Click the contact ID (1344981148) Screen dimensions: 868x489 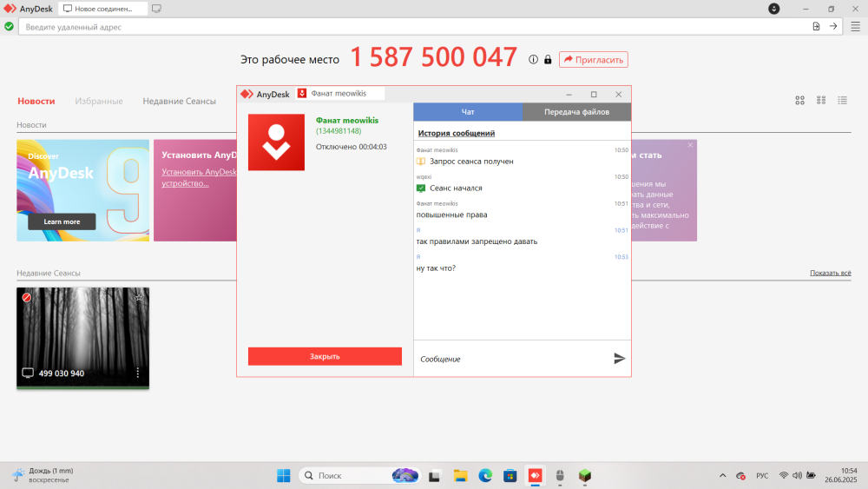339,130
